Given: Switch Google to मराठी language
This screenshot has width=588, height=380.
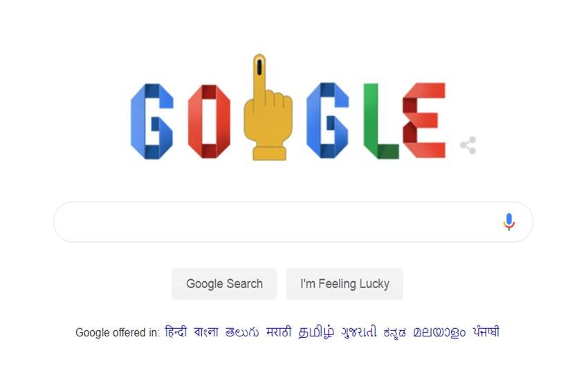Looking at the screenshot, I should 279,332.
